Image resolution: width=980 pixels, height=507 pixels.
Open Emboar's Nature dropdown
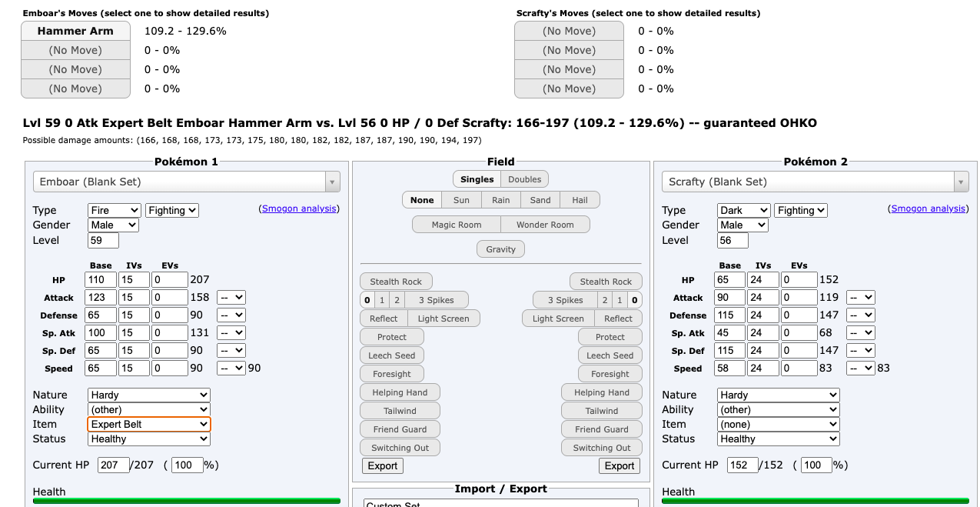pyautogui.click(x=149, y=395)
